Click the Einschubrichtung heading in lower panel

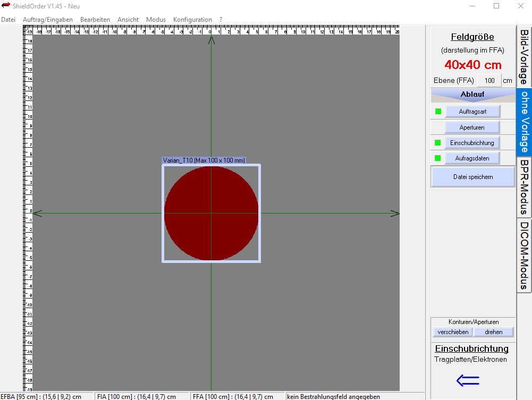coord(471,348)
